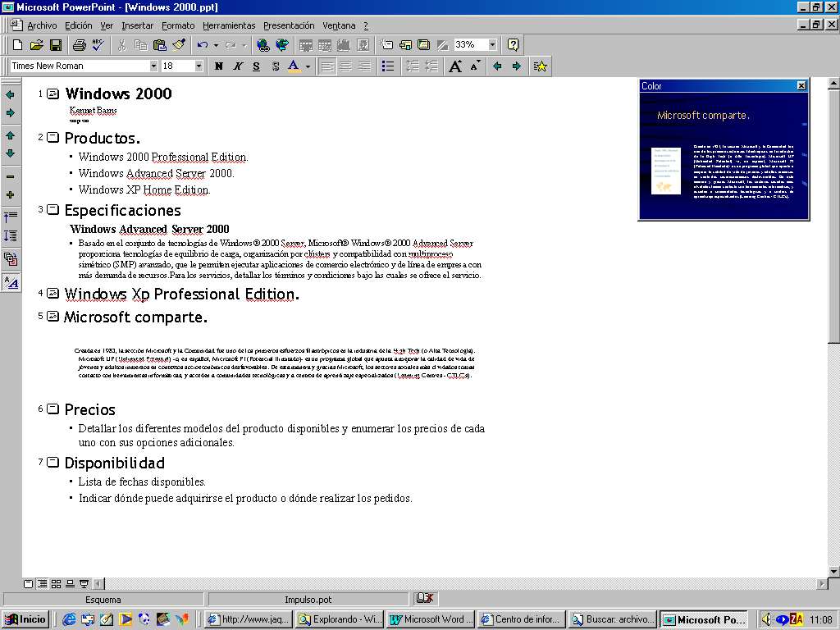Increase font size large A
The image size is (840, 630).
click(x=455, y=66)
